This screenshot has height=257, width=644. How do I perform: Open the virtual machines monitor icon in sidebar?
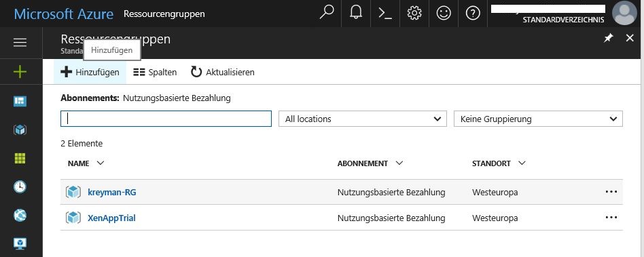click(20, 243)
